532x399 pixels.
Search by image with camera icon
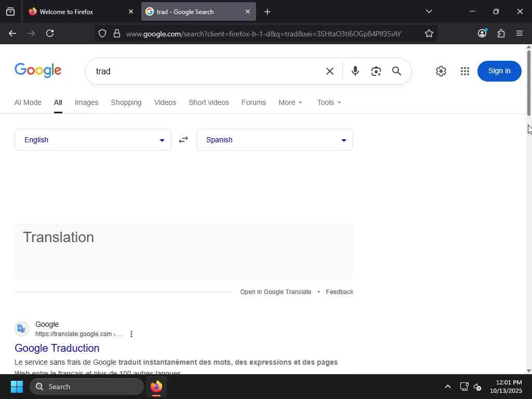tap(376, 71)
